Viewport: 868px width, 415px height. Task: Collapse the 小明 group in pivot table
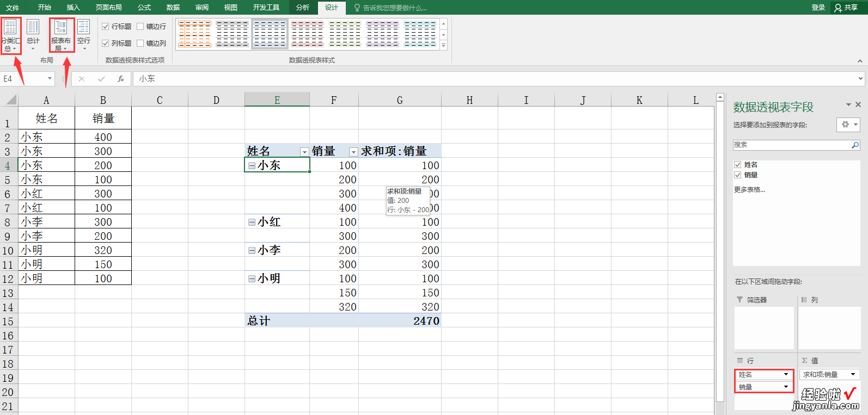pyautogui.click(x=252, y=278)
